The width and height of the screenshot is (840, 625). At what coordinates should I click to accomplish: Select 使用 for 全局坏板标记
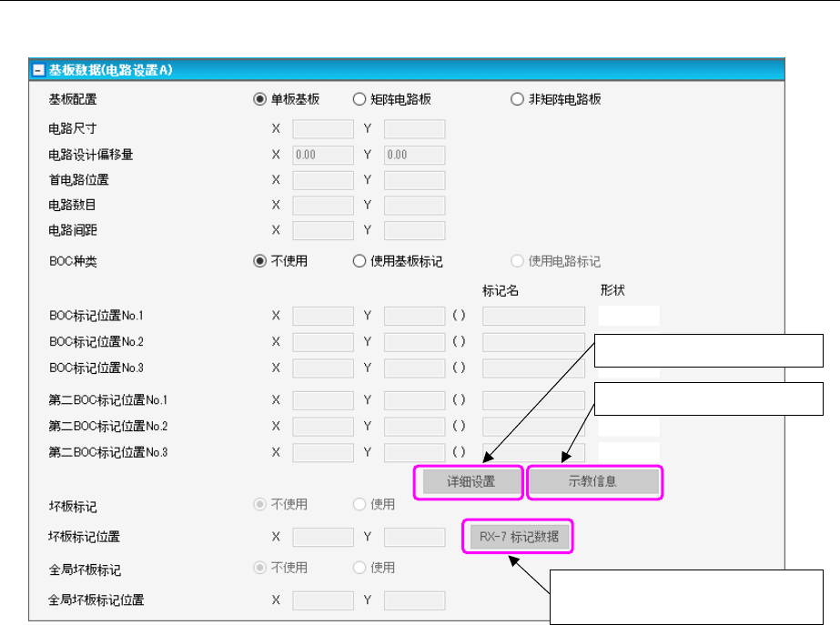click(x=359, y=567)
